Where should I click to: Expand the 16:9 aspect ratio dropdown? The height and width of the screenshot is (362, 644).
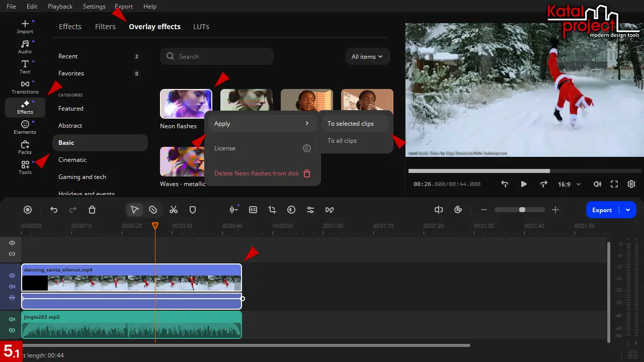click(x=569, y=185)
